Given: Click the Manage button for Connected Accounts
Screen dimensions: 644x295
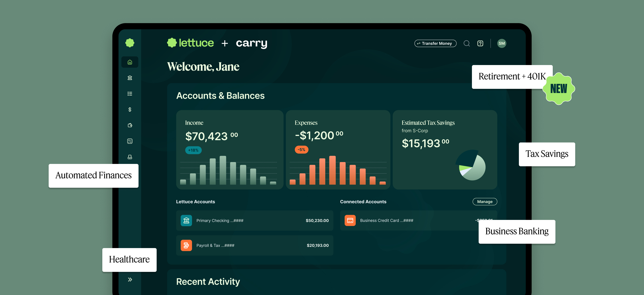Looking at the screenshot, I should click(485, 202).
